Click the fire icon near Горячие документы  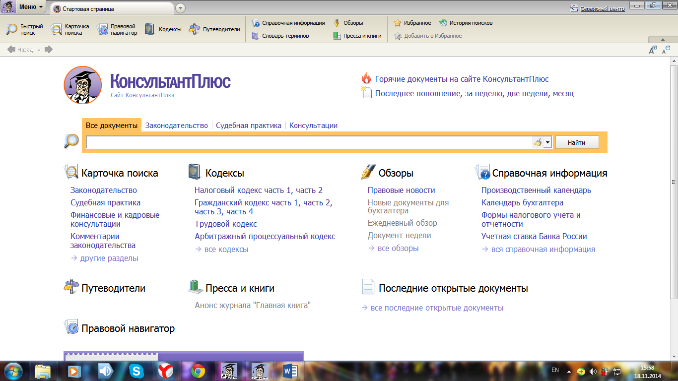click(366, 78)
